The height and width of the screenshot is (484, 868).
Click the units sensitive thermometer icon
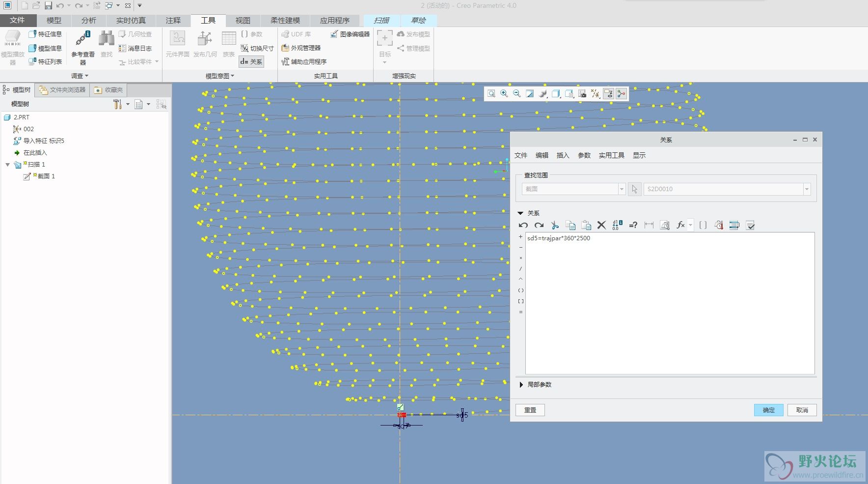tap(719, 225)
